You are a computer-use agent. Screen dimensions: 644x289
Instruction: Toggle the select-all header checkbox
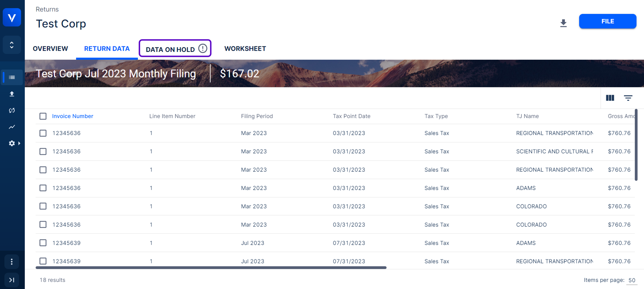click(43, 116)
